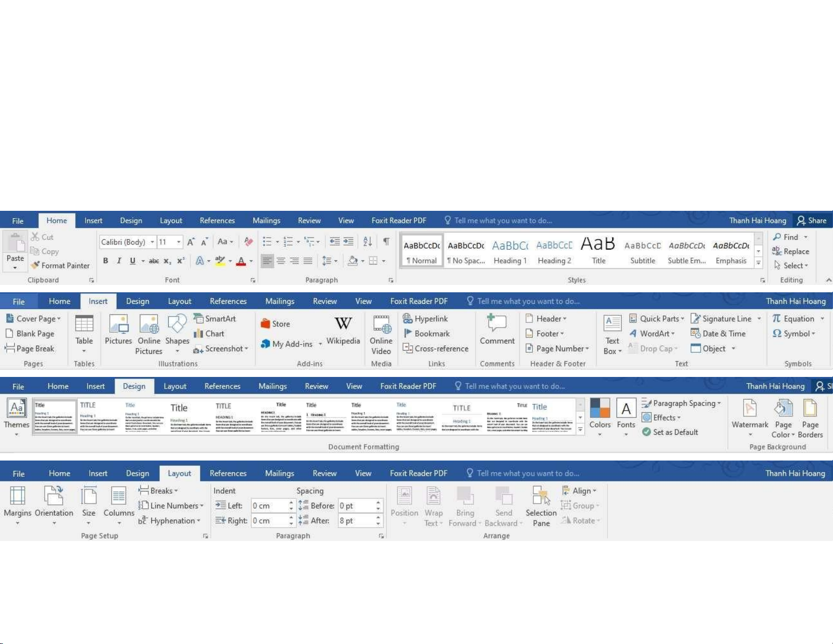Click the highlighted Home tab
833x644 pixels.
pos(57,221)
